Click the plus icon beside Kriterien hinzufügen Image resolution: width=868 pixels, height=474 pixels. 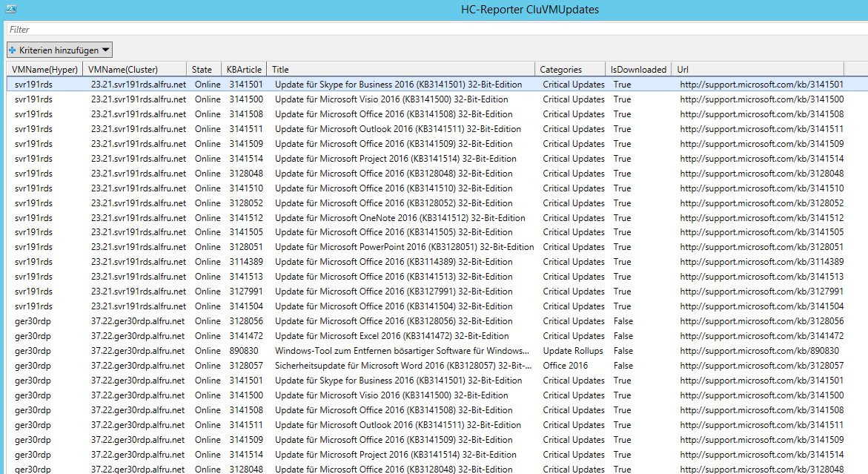(x=12, y=50)
